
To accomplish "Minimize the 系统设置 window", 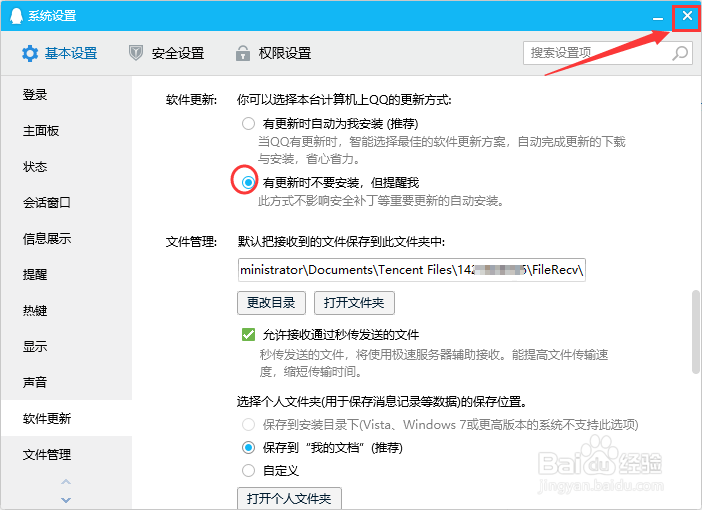I will coord(658,17).
